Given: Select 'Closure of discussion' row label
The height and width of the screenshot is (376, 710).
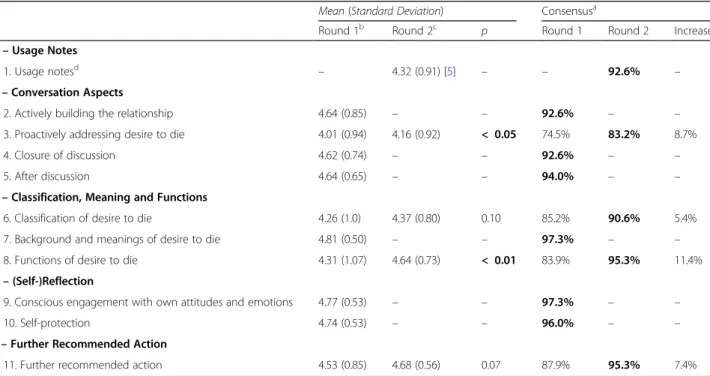Looking at the screenshot, I should click(59, 155).
